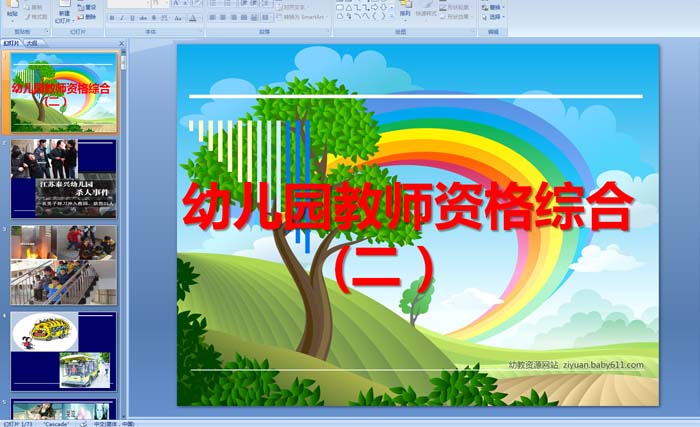Click the spell check icon in status bar
The image size is (700, 427).
(83, 424)
